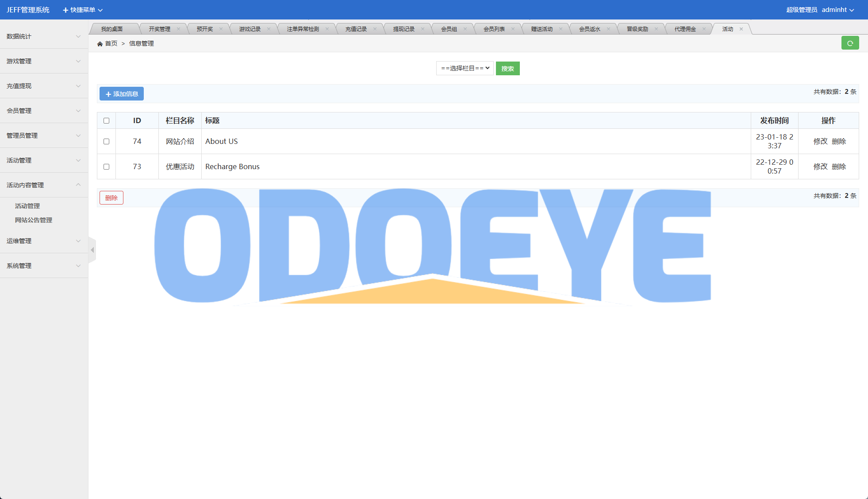868x499 pixels.
Task: Check the select-all checkbox in table header
Action: (x=106, y=121)
